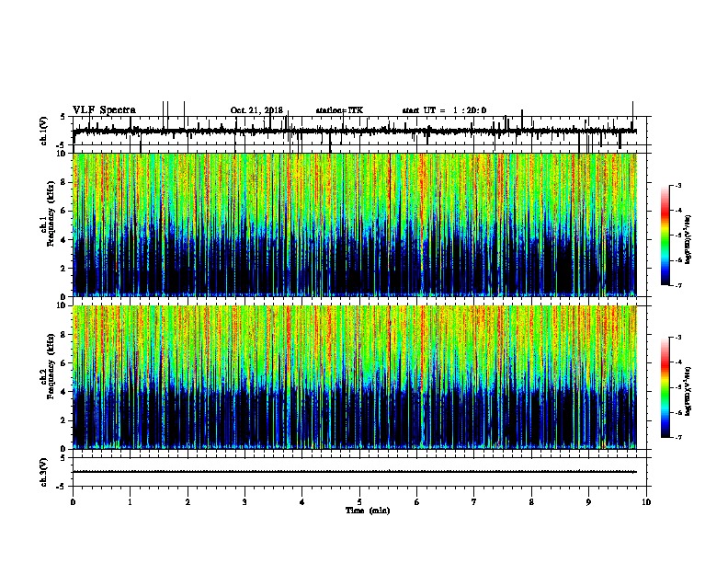728x563 pixels.
Task: Select the ch.1 colorbar "log(PSD)" label
Action: pos(688,239)
